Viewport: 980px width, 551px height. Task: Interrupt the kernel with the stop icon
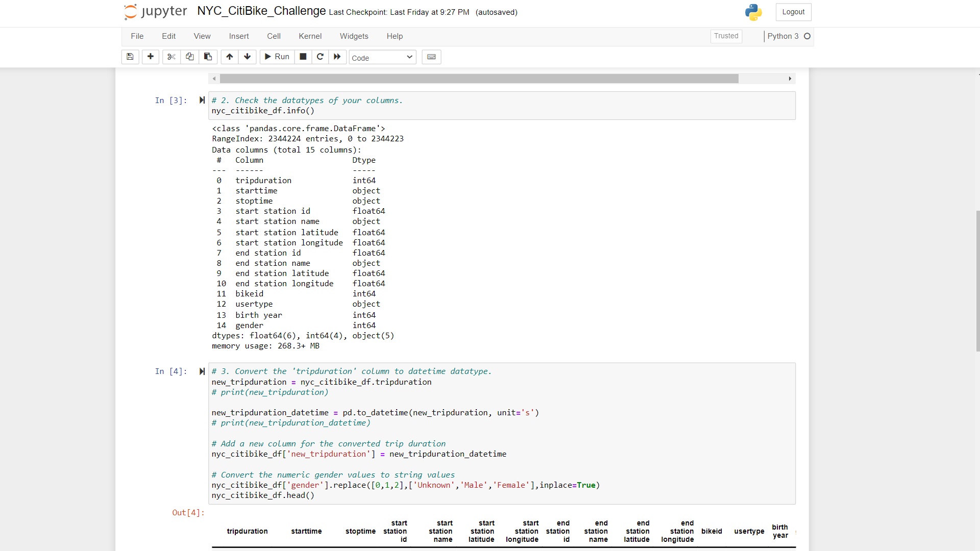pos(303,57)
